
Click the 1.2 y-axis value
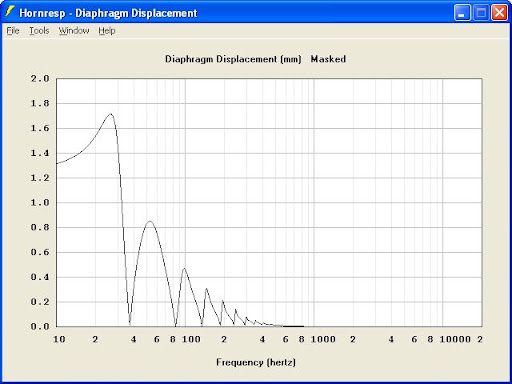[40, 178]
